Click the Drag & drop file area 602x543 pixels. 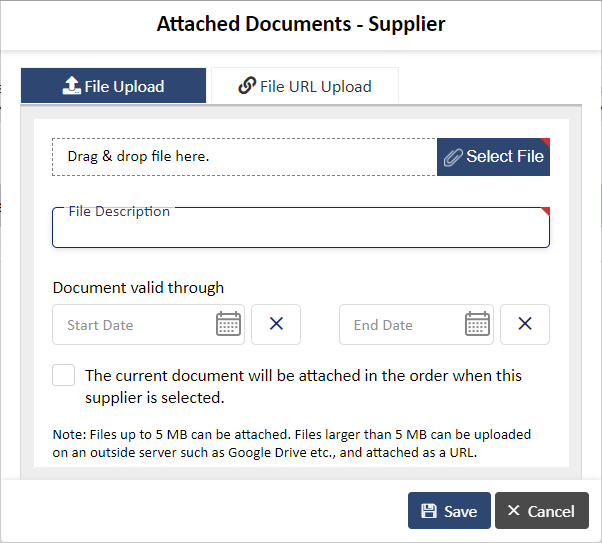pos(245,157)
